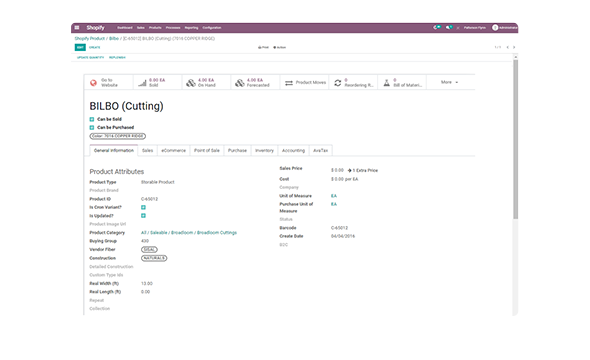Open the Bilbo breadcrumb link
Image resolution: width=590 pixels, height=360 pixels.
[x=114, y=38]
